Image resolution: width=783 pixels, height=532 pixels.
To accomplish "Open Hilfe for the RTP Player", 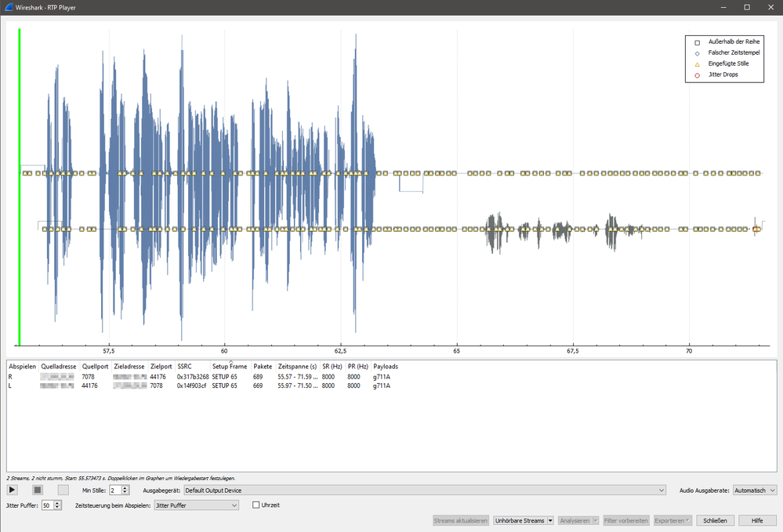I will [757, 520].
